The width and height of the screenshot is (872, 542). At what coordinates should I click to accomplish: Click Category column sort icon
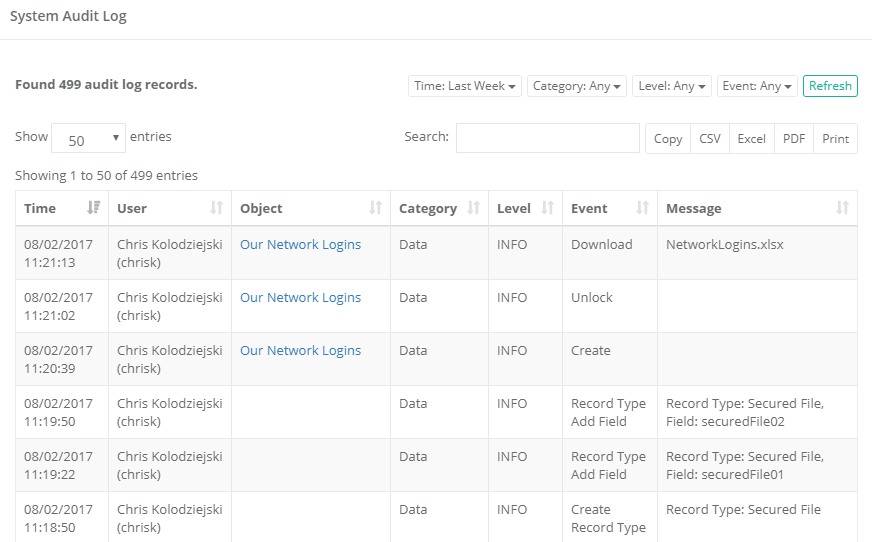coord(473,208)
